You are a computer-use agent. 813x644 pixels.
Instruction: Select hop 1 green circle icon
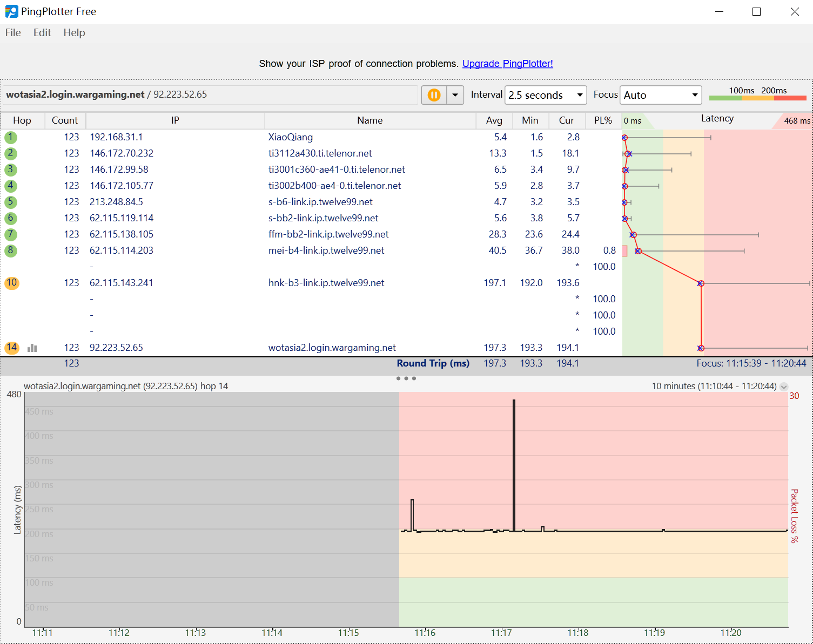tap(11, 137)
